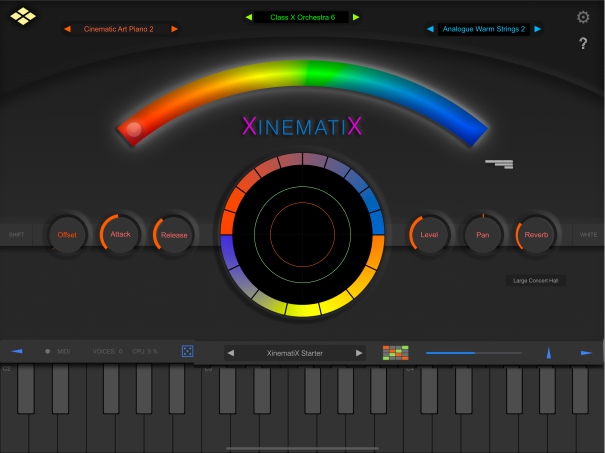
Task: Click the yellow diamond logo icon
Action: coord(23,16)
